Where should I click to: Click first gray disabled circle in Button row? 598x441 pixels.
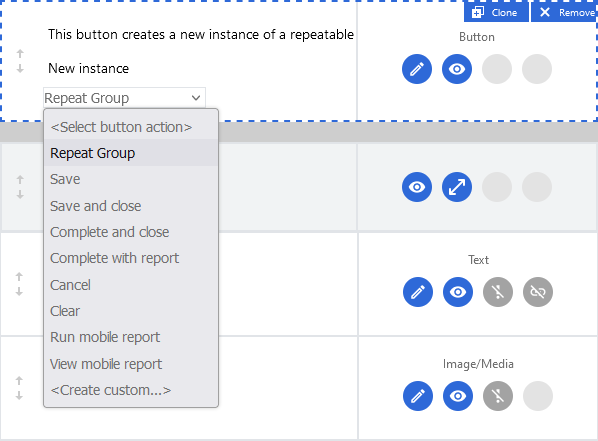click(497, 69)
